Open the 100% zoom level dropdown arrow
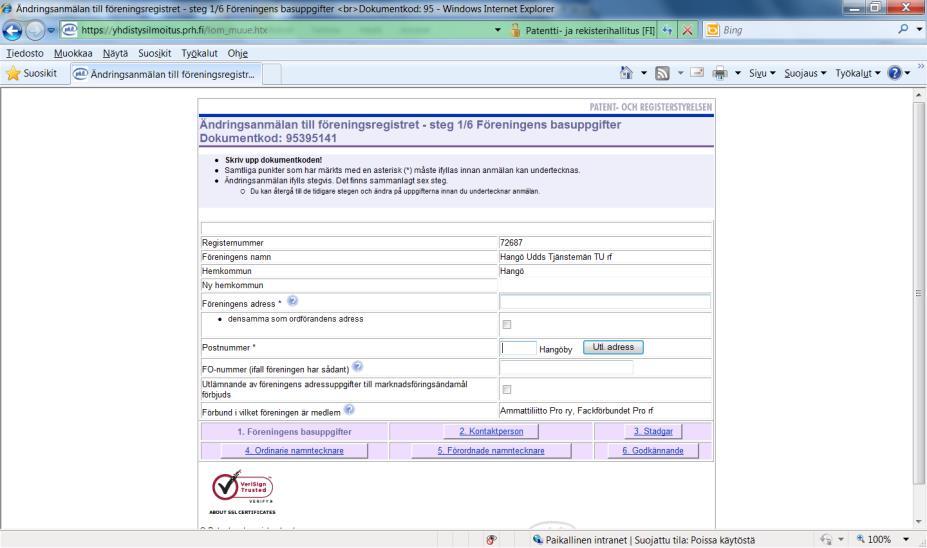927x548 pixels. point(906,539)
